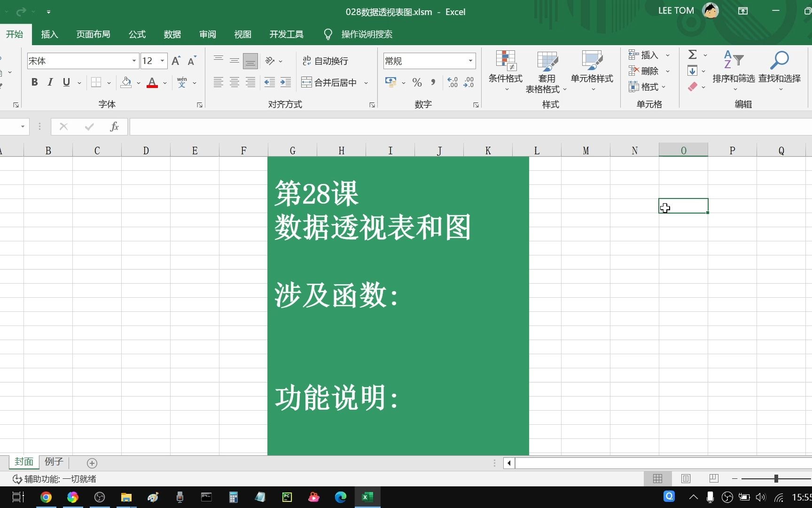Toggle bold formatting

point(34,82)
